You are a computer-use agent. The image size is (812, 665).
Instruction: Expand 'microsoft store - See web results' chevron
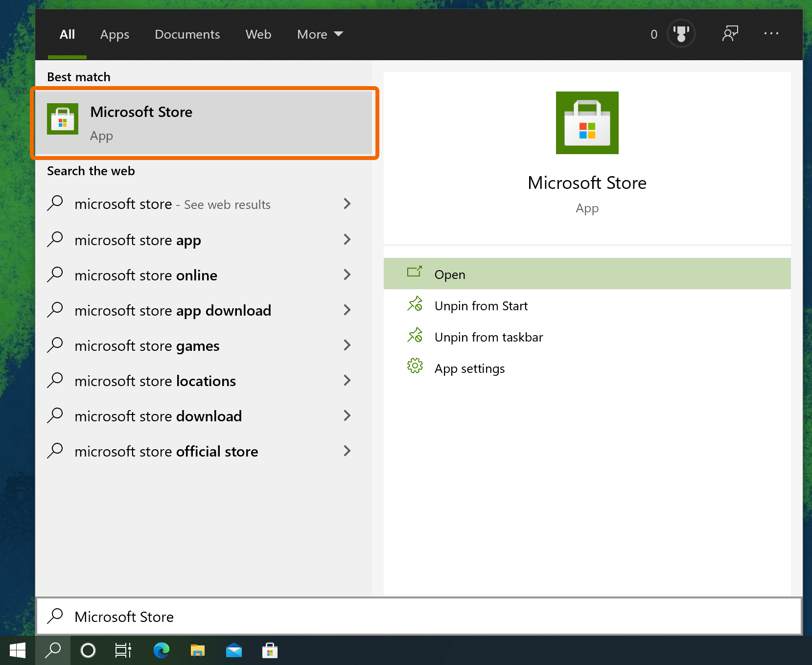pyautogui.click(x=347, y=204)
